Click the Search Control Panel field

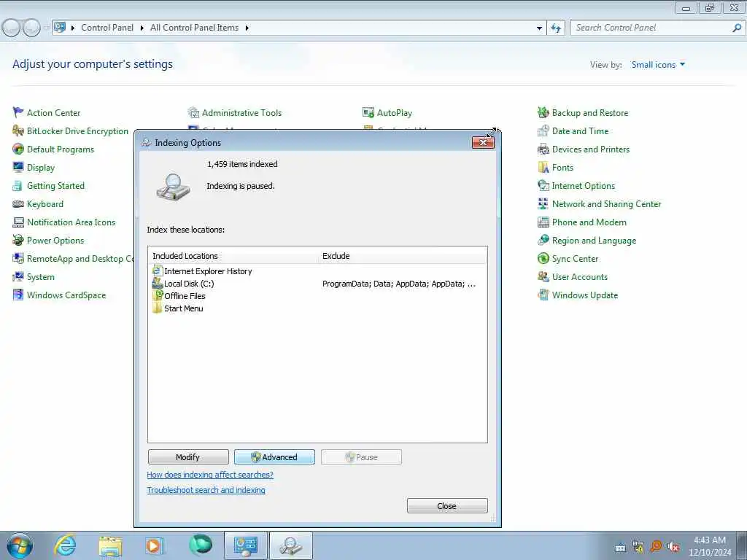click(650, 28)
